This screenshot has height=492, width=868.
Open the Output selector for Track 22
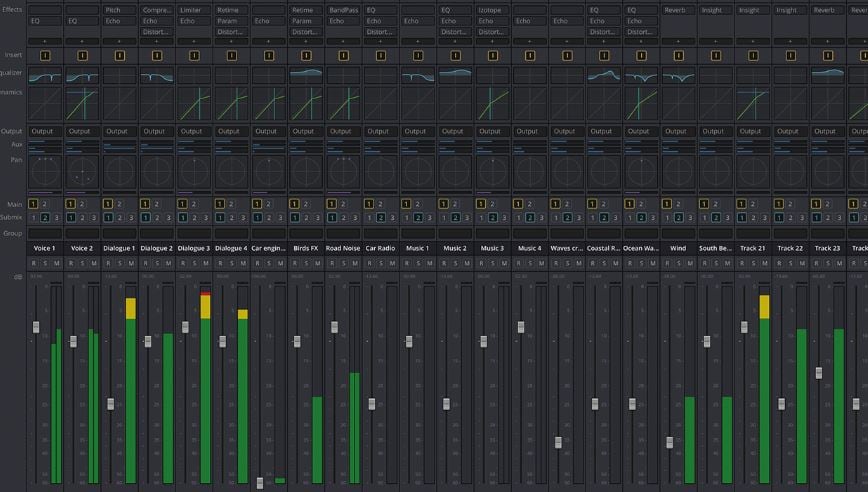pos(790,131)
